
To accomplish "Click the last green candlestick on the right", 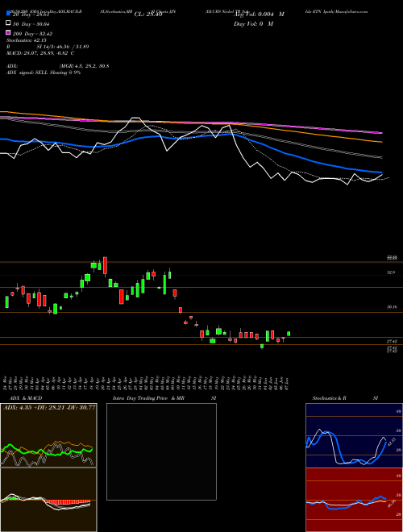I will click(289, 334).
